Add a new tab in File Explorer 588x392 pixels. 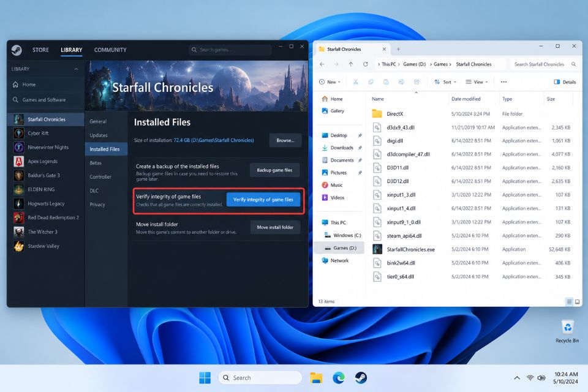coord(398,49)
